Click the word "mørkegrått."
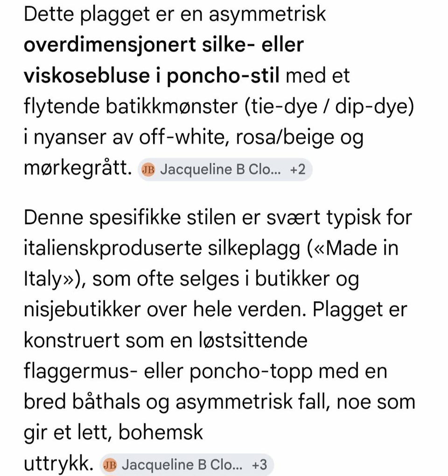The image size is (448, 476). 78,169
